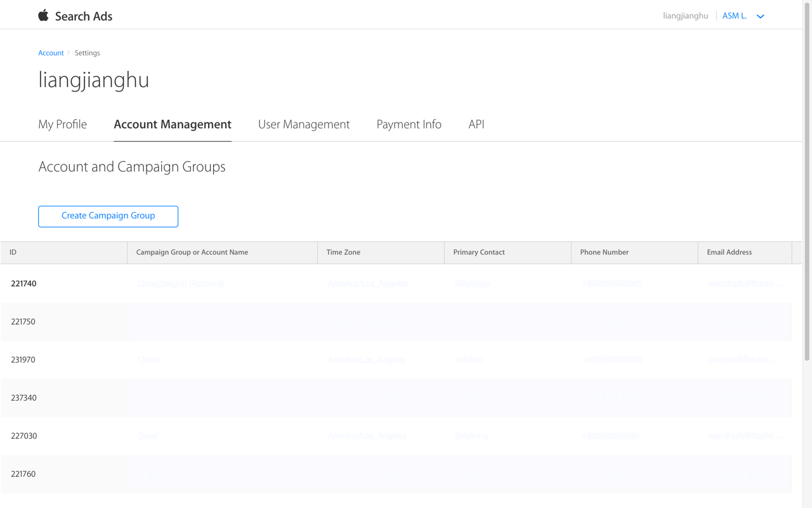
Task: Click the Phone Number column header
Action: click(x=634, y=253)
